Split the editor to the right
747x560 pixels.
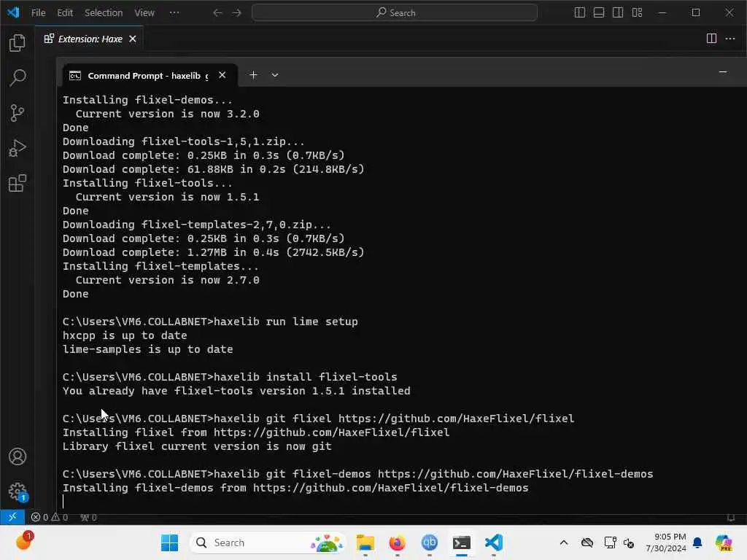tap(711, 39)
